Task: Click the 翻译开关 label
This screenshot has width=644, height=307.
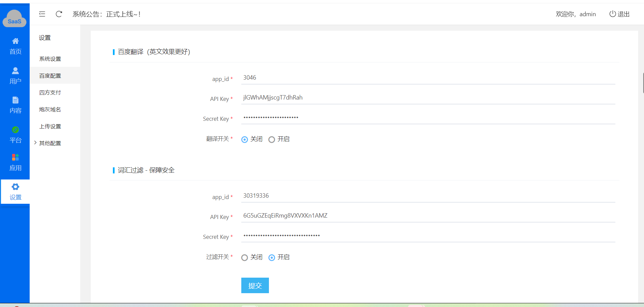Action: click(x=218, y=139)
